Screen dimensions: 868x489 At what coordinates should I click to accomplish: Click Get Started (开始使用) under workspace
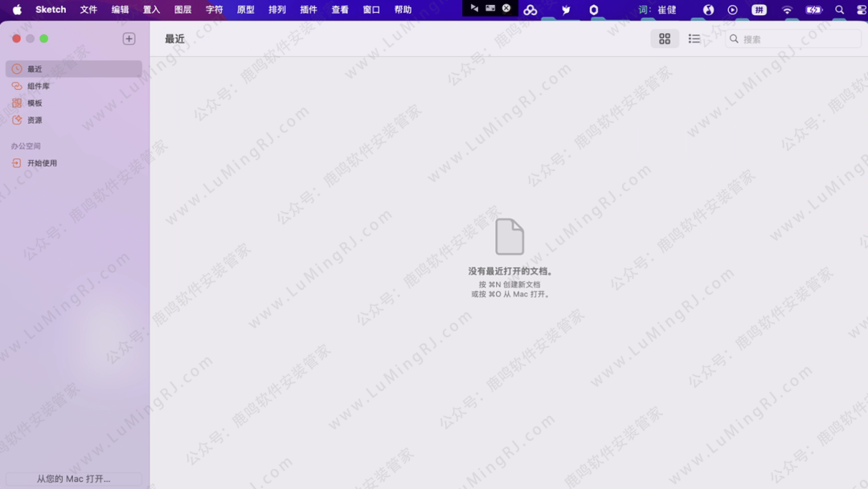[42, 163]
